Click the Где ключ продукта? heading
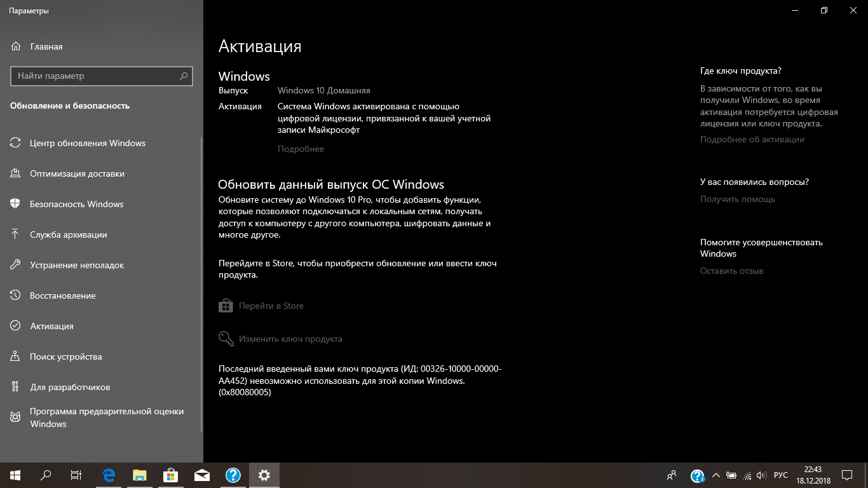 (x=741, y=71)
